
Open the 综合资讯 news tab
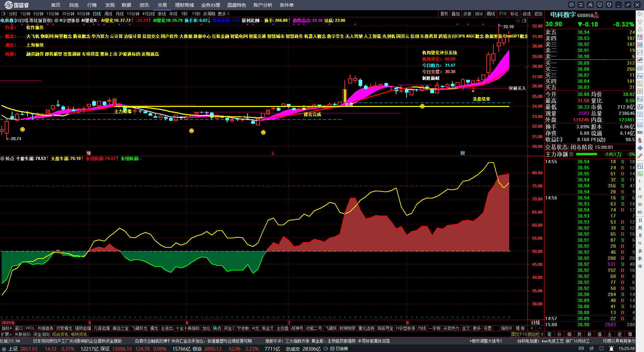[x=60, y=334]
